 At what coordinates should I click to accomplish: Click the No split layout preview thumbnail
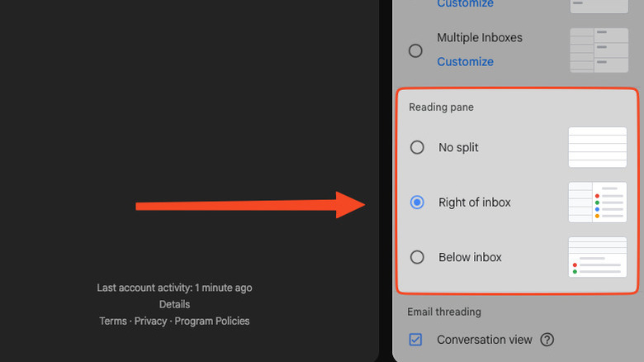(x=597, y=148)
